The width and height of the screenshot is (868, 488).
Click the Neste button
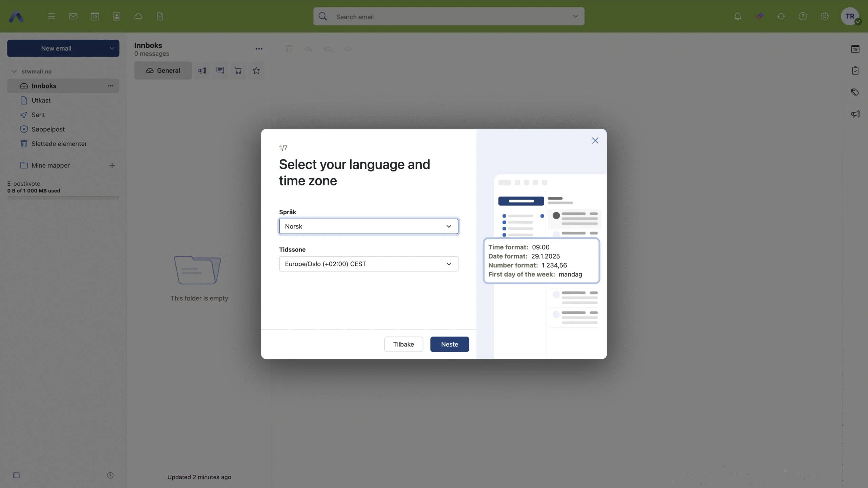(x=450, y=344)
